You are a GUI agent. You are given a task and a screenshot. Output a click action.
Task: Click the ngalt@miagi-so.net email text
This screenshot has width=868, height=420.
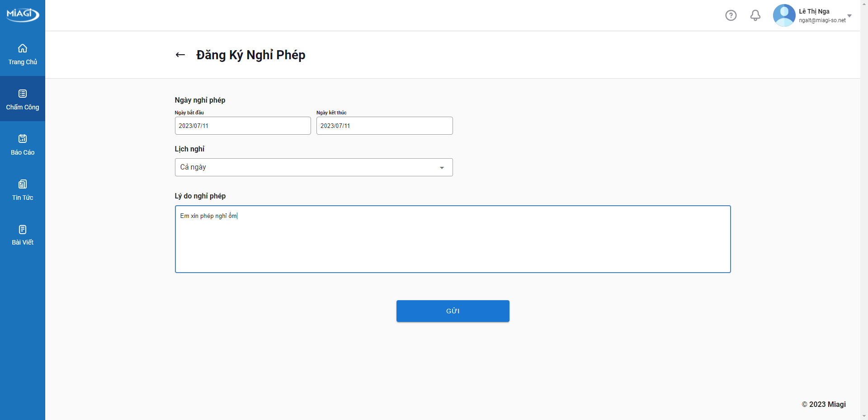coord(822,20)
